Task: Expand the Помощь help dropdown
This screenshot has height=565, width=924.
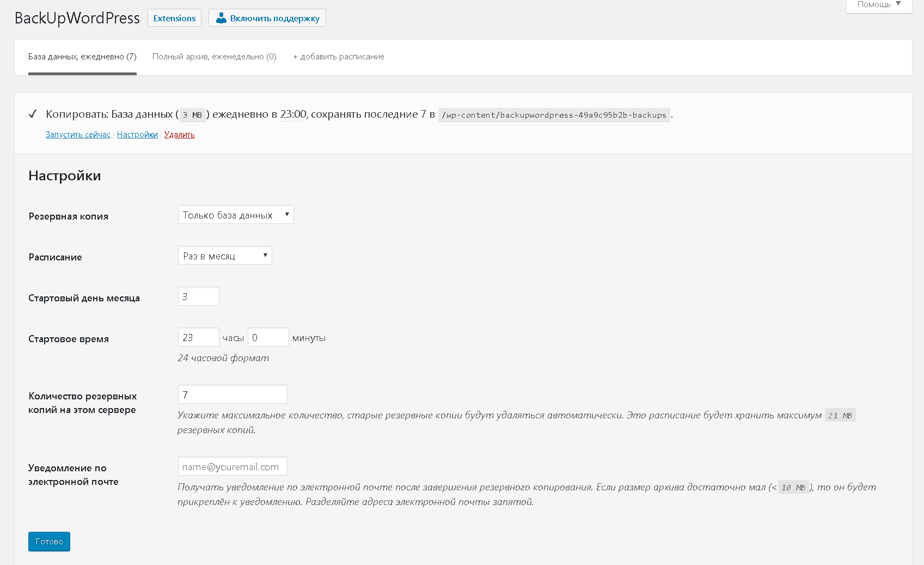Action: click(x=879, y=5)
